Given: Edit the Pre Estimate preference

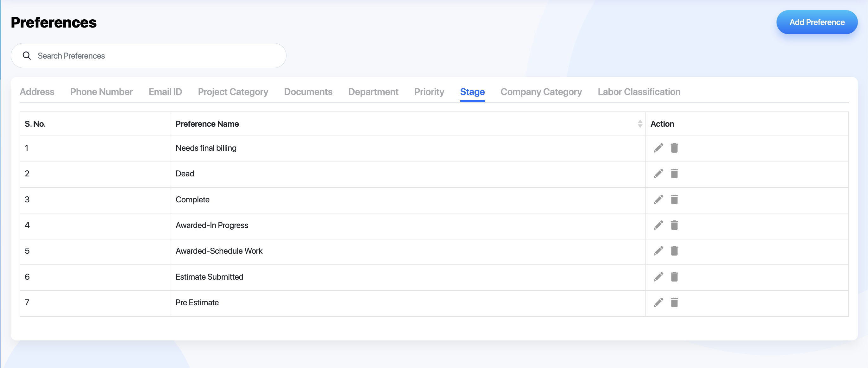Looking at the screenshot, I should pos(658,302).
